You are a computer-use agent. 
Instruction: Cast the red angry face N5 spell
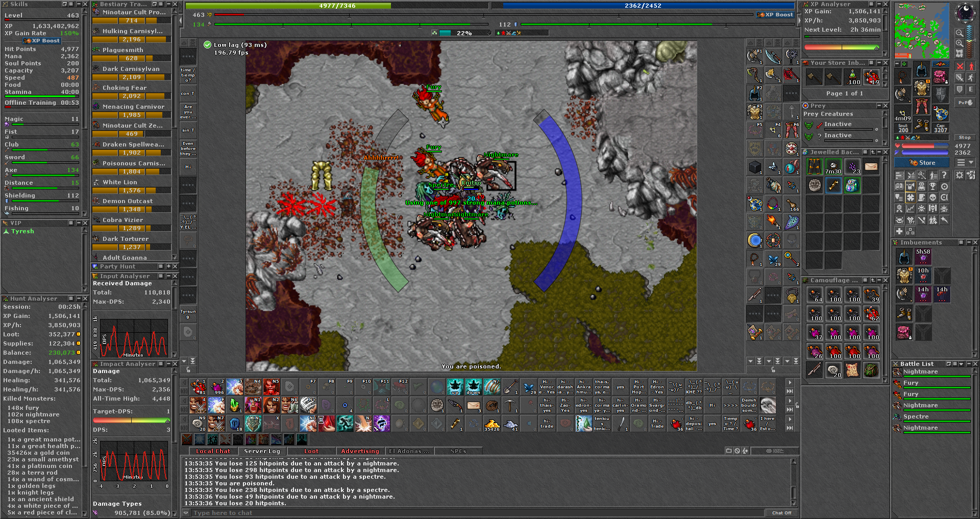[x=271, y=387]
